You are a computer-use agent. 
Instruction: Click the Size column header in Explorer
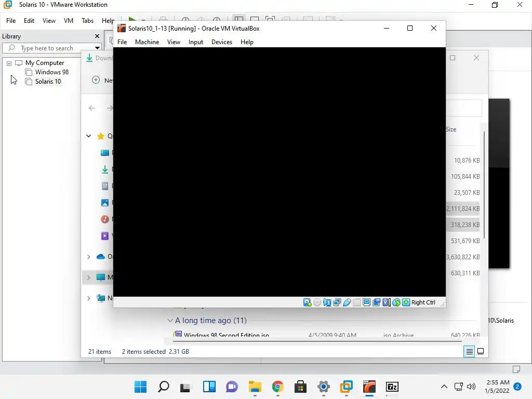tap(451, 129)
